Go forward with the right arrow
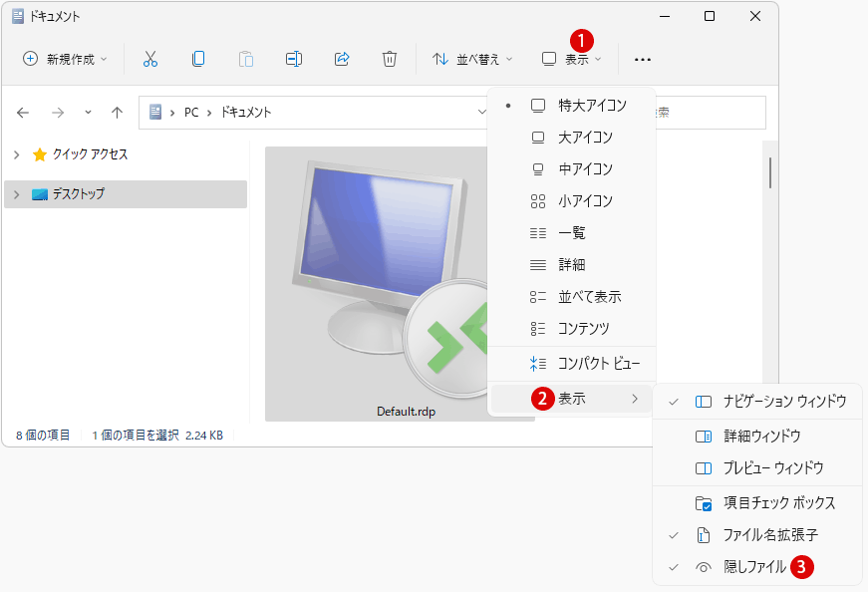The image size is (868, 592). pyautogui.click(x=58, y=113)
